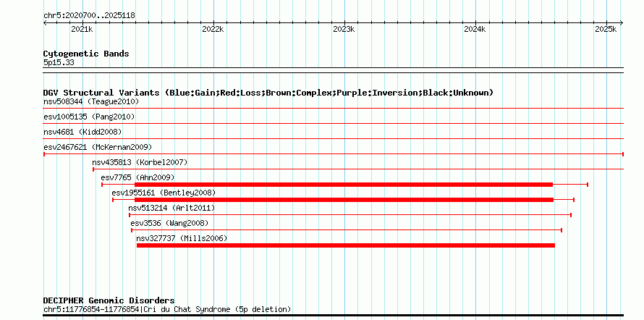The width and height of the screenshot is (644, 320).
Task: Select variant label nsv4681 (Kidd2008)
Action: tap(82, 132)
